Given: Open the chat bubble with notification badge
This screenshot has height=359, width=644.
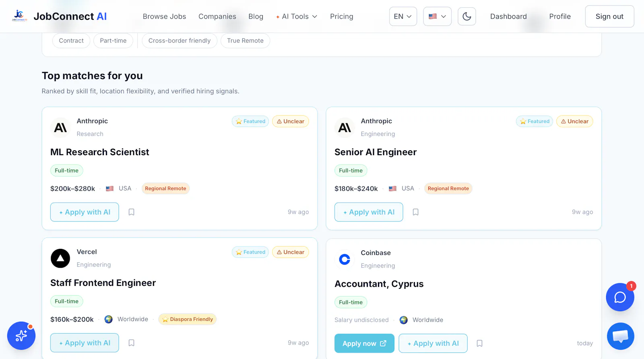Looking at the screenshot, I should click(x=620, y=297).
